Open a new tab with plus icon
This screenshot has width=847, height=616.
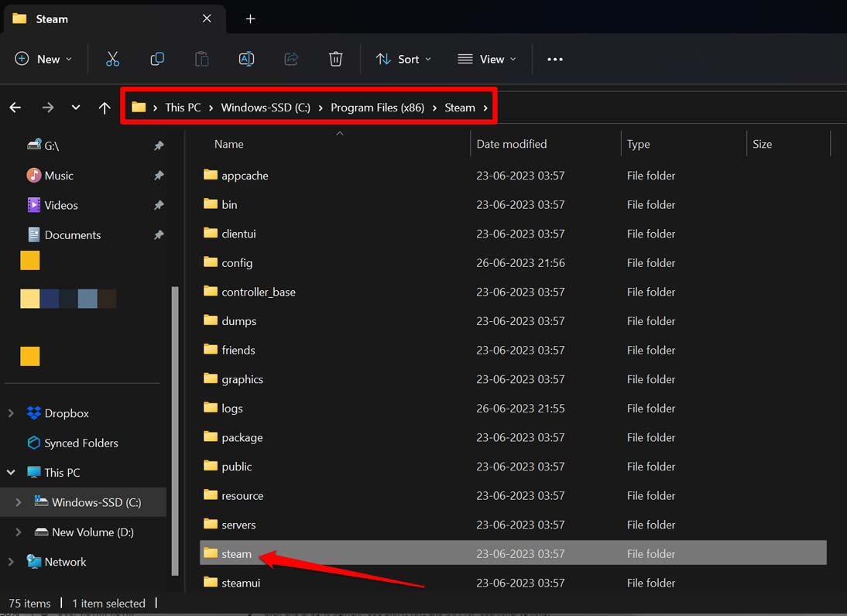[250, 19]
